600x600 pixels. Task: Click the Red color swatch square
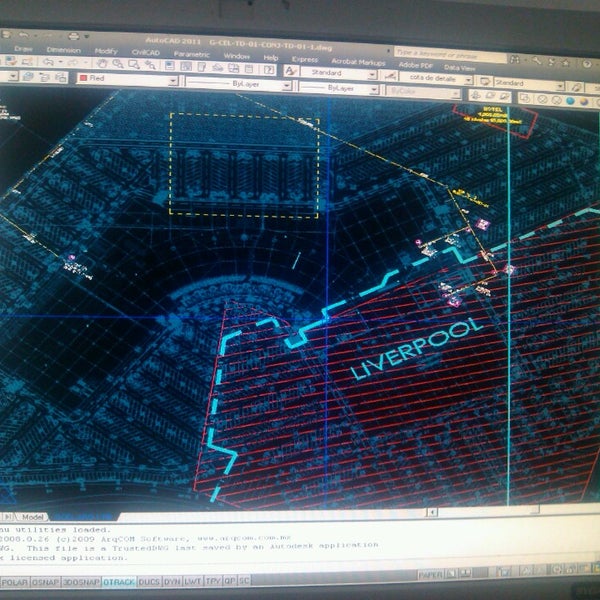(83, 78)
